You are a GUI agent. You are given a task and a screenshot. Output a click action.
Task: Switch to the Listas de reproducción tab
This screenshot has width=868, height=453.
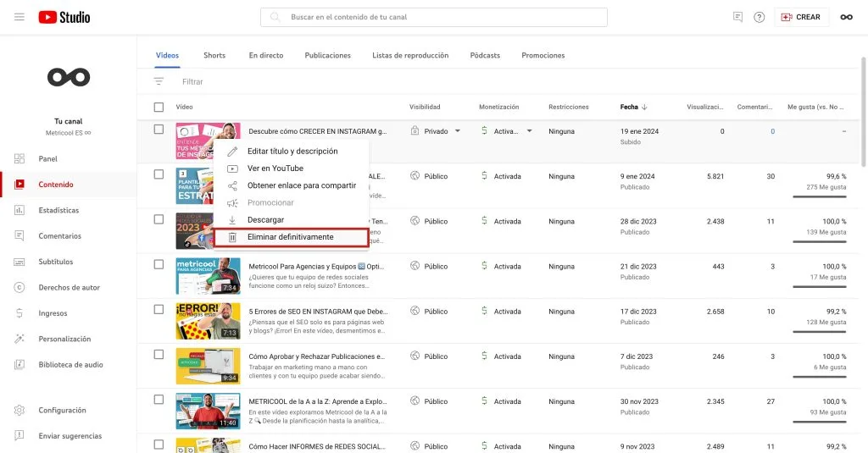(x=410, y=55)
